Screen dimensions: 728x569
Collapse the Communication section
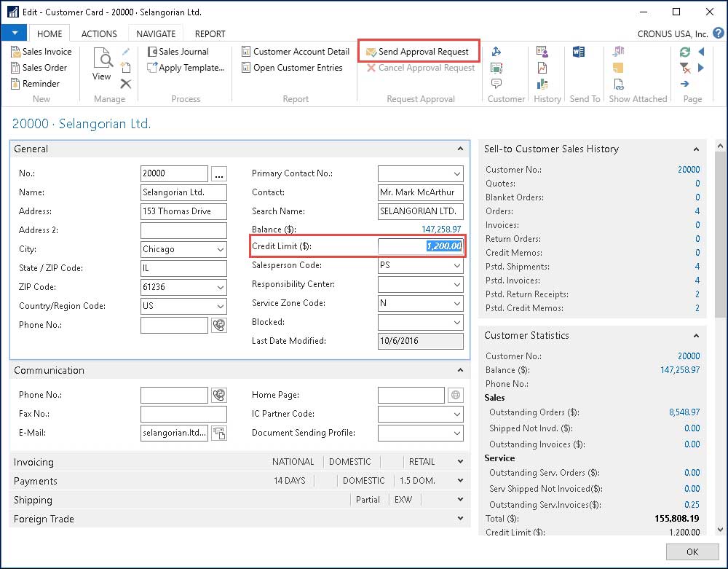click(460, 370)
